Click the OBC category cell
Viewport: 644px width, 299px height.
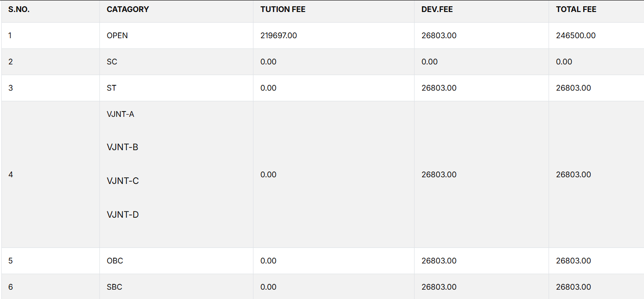coord(115,261)
